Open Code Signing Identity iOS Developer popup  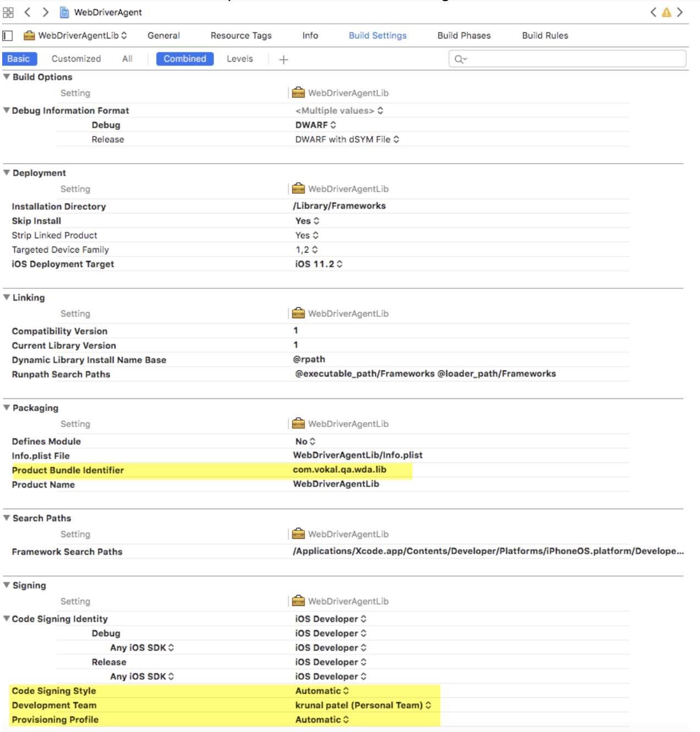[331, 619]
